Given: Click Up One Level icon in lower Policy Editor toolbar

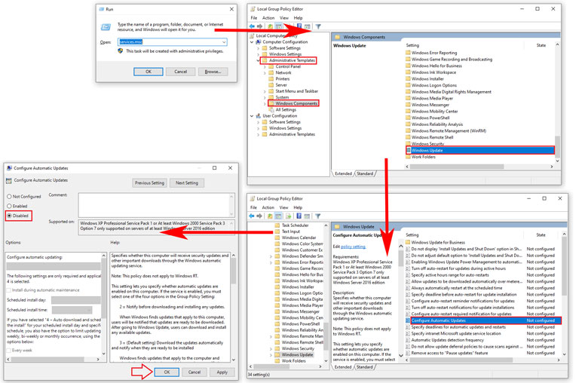Looking at the screenshot, I should 270,216.
